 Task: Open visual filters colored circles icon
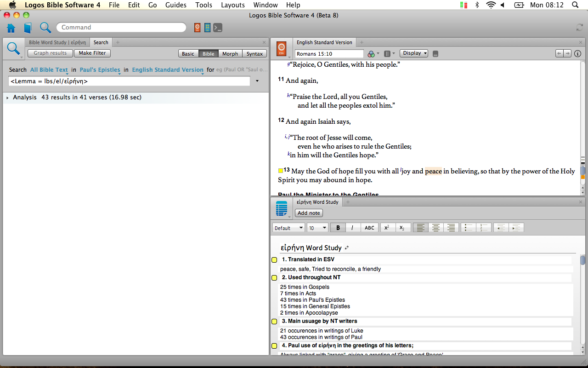[x=372, y=54]
